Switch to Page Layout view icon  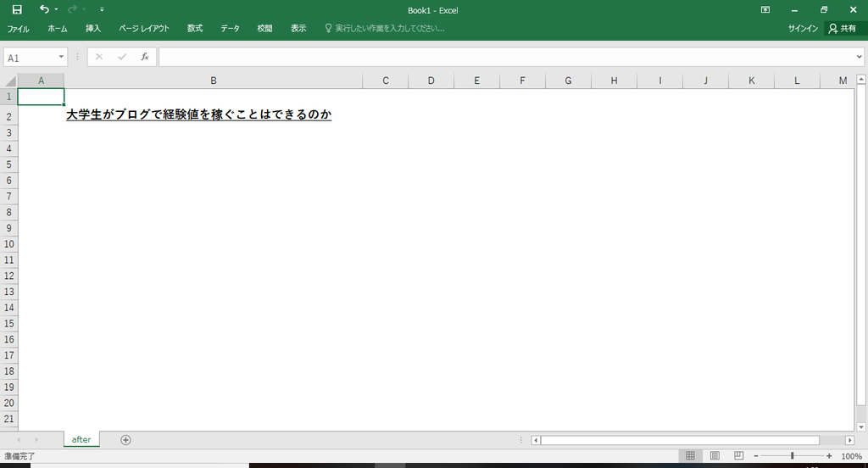(x=715, y=456)
